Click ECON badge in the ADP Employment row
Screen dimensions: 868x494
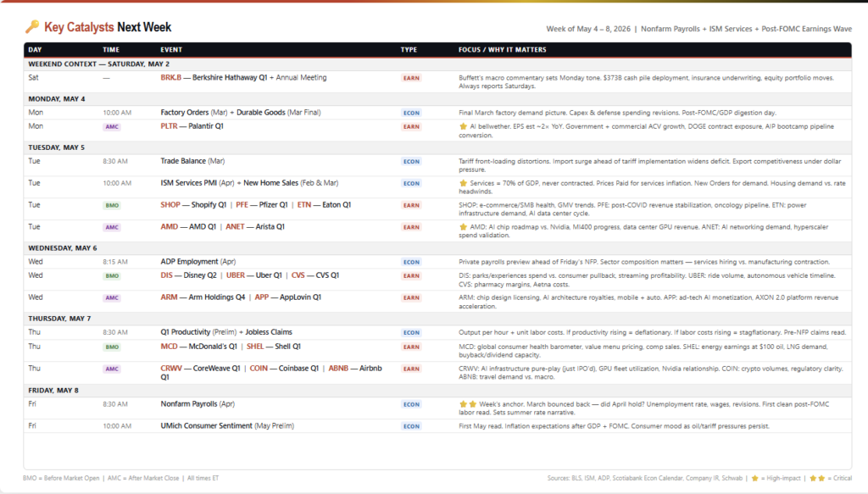click(411, 262)
